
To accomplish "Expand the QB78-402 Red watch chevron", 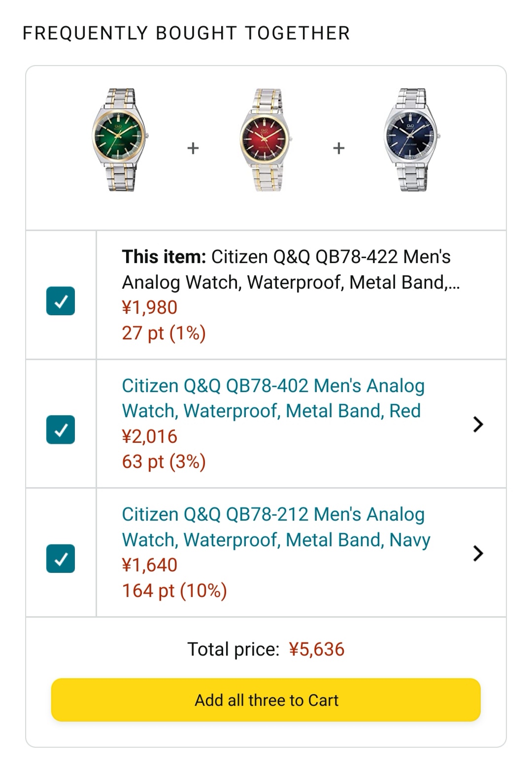I will click(x=477, y=424).
